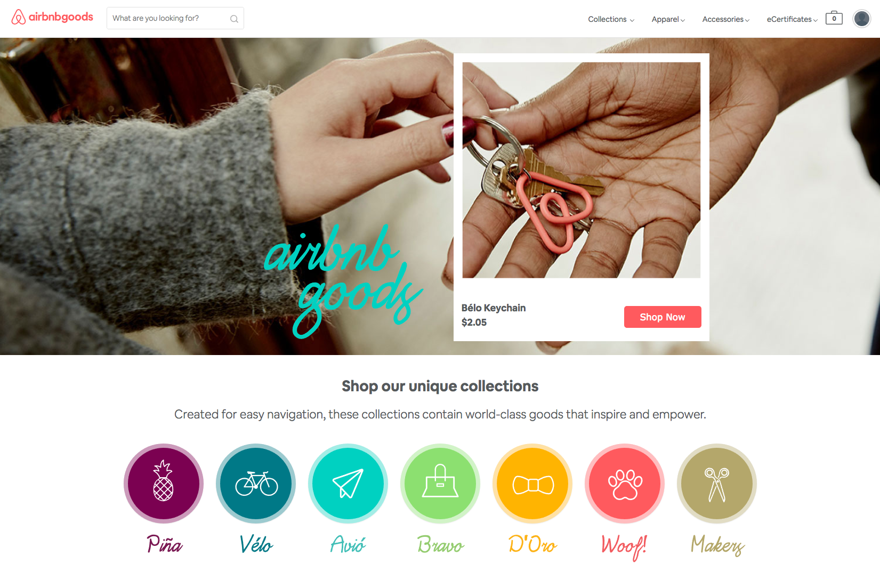Open the shopping cart icon
Image resolution: width=880 pixels, height=588 pixels.
[x=834, y=18]
